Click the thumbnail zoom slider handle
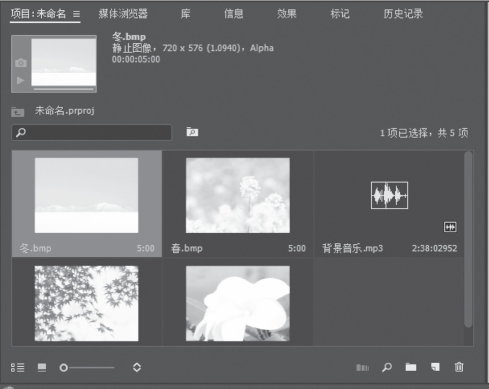The height and width of the screenshot is (389, 489). point(64,368)
